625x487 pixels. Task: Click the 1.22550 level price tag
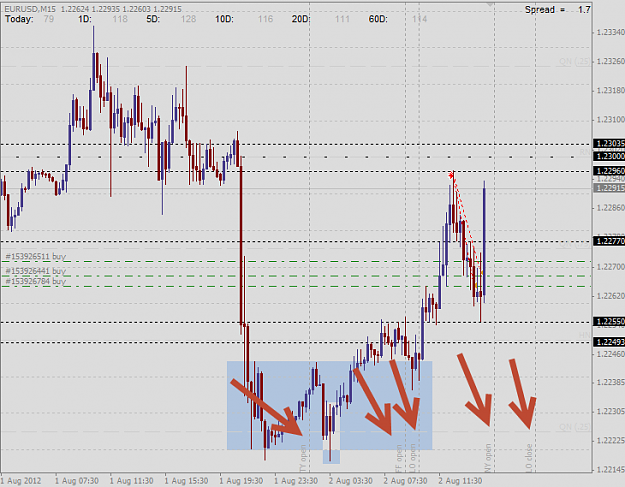[609, 321]
